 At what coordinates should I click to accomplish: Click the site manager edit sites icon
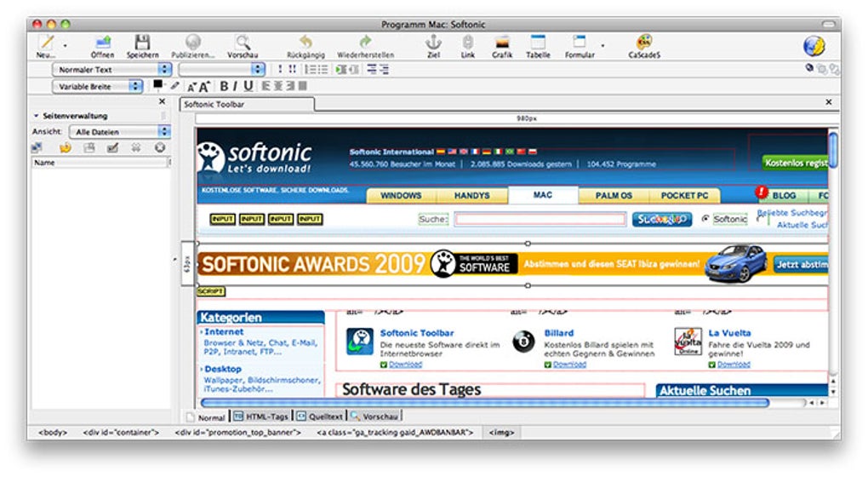click(37, 147)
